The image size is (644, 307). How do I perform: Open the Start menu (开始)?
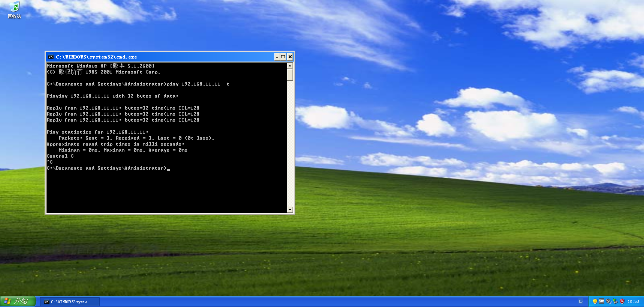click(x=18, y=301)
